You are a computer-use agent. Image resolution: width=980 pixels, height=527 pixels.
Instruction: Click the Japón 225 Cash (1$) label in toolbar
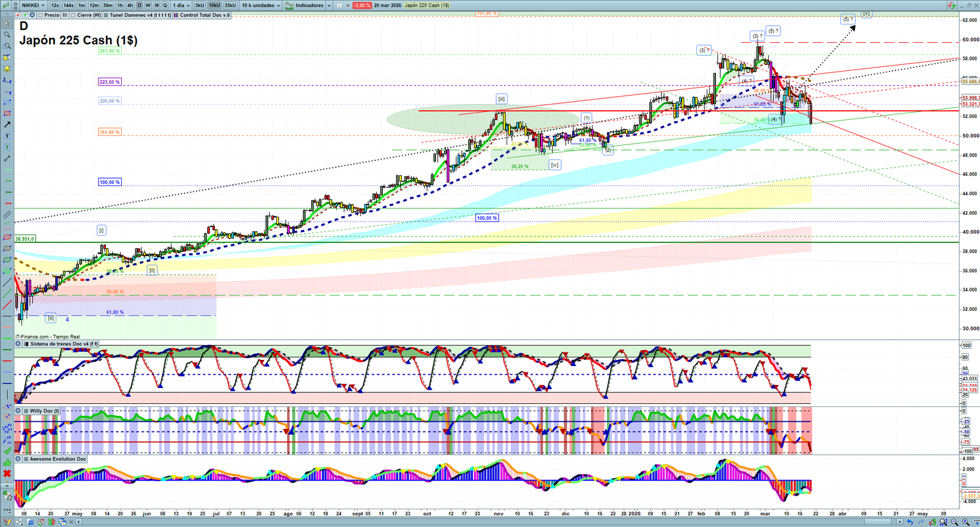pos(427,6)
